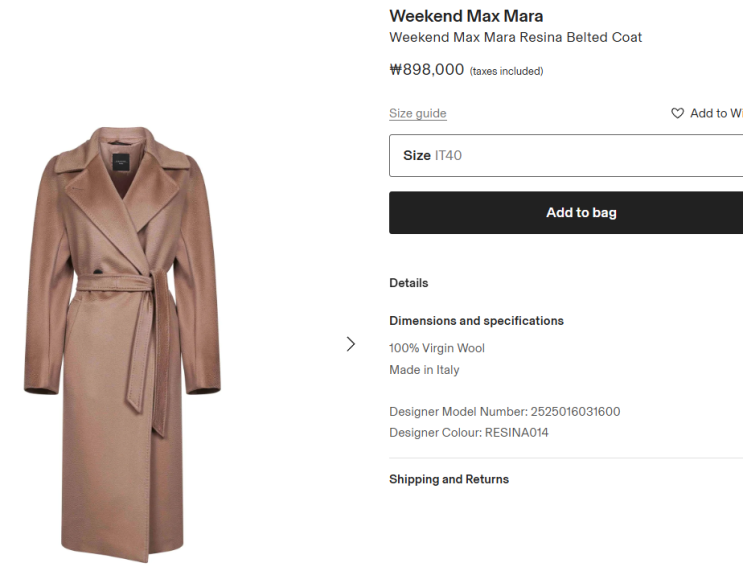Expand the Details section
The width and height of the screenshot is (743, 571).
408,283
